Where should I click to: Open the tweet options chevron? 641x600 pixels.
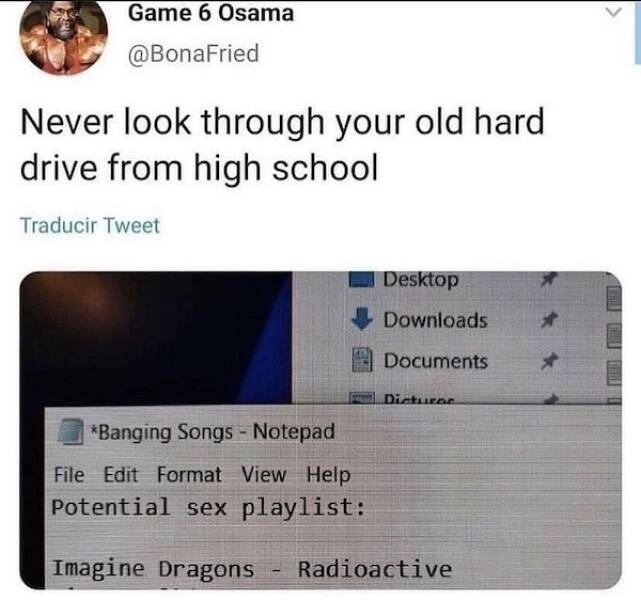pos(613,13)
